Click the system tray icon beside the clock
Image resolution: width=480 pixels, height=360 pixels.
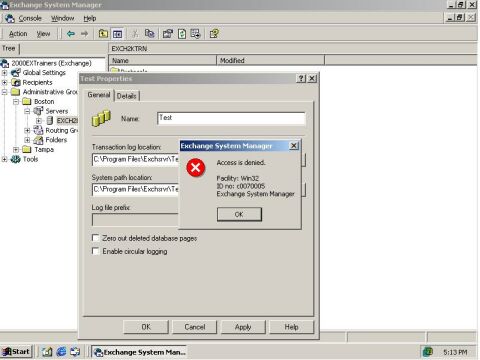pyautogui.click(x=428, y=352)
